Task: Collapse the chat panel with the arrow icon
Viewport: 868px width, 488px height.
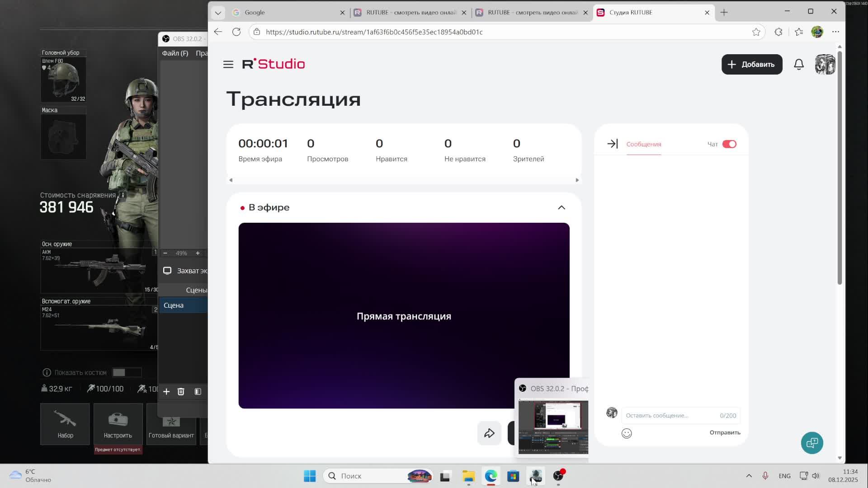Action: tap(612, 144)
